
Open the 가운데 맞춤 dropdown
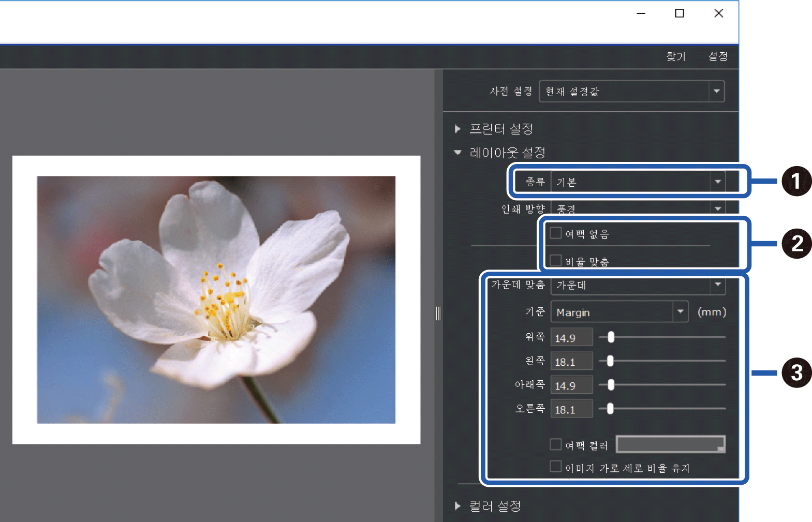pos(638,285)
